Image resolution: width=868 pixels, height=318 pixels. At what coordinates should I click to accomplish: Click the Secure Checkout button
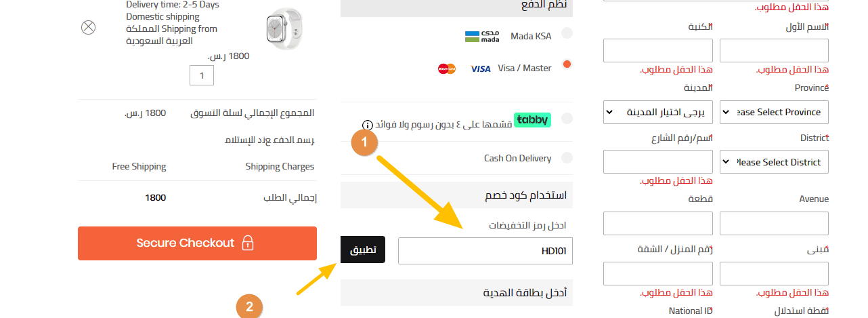[x=197, y=243]
